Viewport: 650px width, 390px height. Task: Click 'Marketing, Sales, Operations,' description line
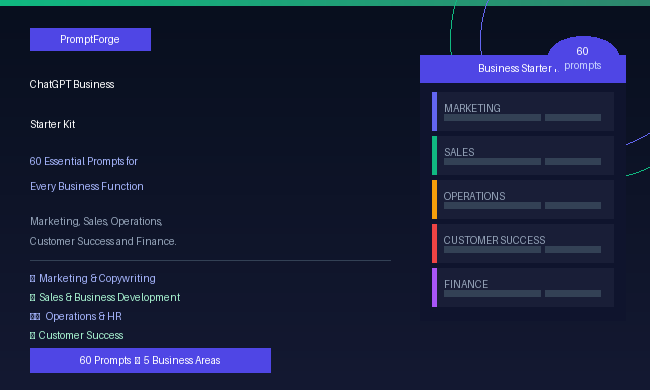tap(96, 221)
